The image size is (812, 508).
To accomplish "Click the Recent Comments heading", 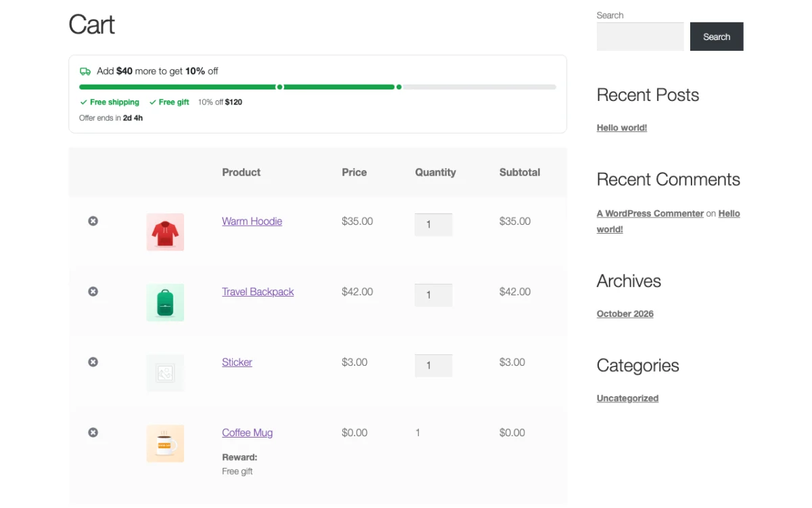I will point(669,179).
